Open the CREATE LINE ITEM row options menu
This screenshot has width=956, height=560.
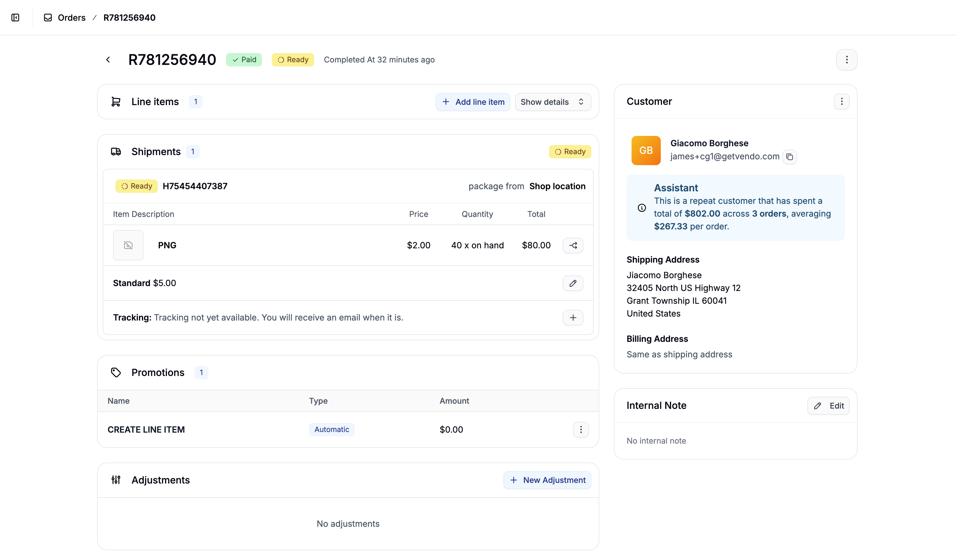(581, 430)
